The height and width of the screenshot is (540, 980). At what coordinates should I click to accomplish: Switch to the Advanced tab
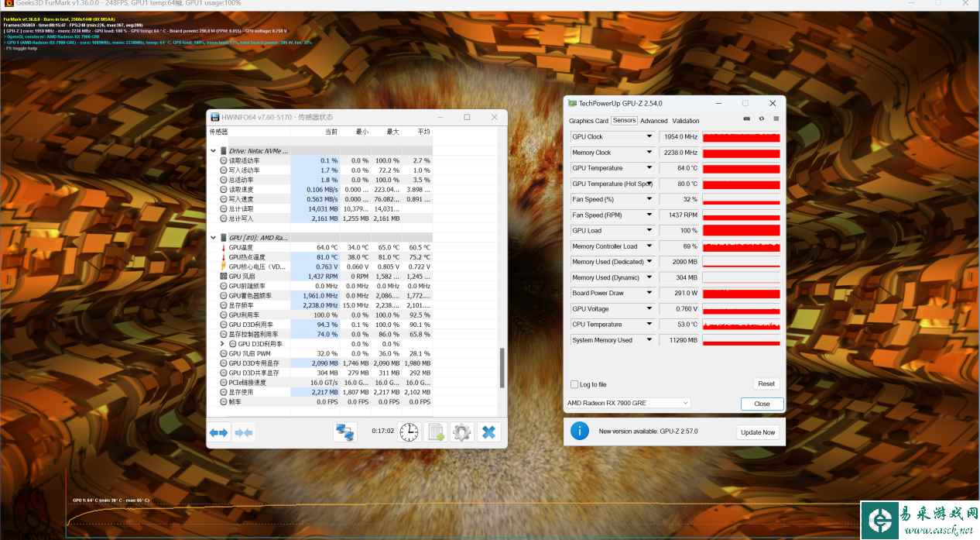pos(653,121)
